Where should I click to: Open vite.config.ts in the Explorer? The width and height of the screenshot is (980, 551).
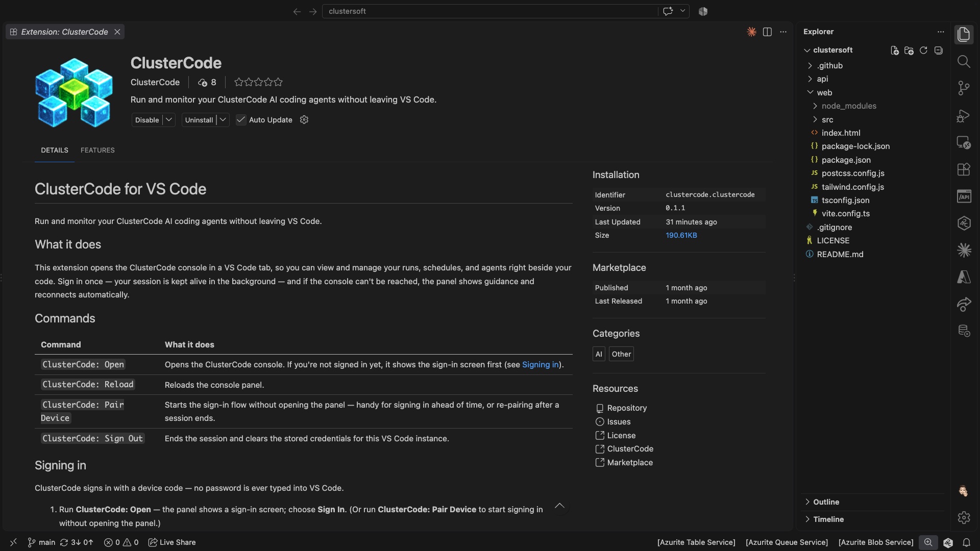point(845,214)
